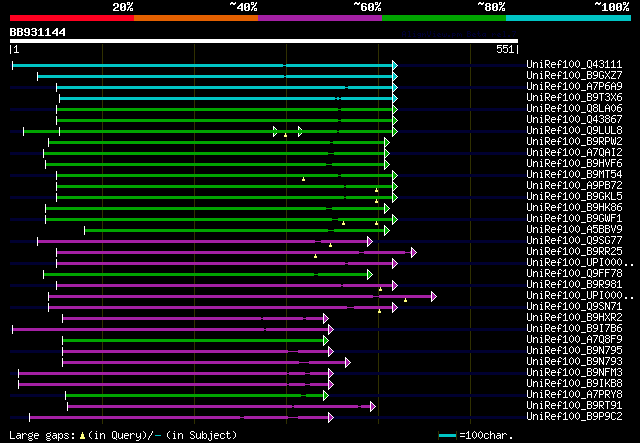Click the purple alignment bar for B9I7B6
Viewport: 640px width, 443px height.
pos(171,329)
